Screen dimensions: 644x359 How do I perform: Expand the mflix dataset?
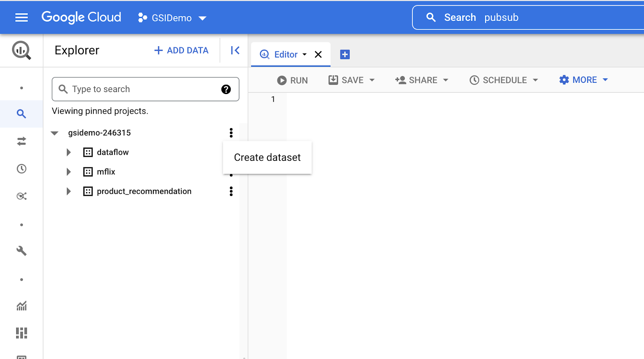point(69,172)
